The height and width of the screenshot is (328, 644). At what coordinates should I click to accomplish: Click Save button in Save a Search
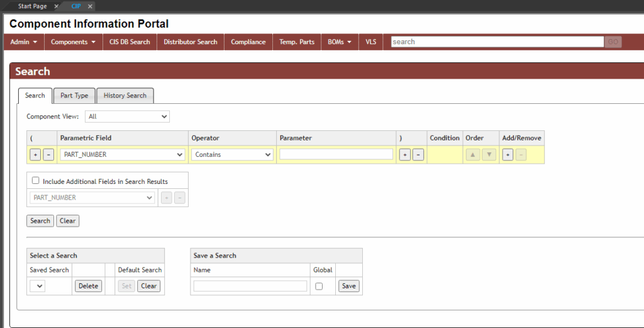click(x=348, y=286)
